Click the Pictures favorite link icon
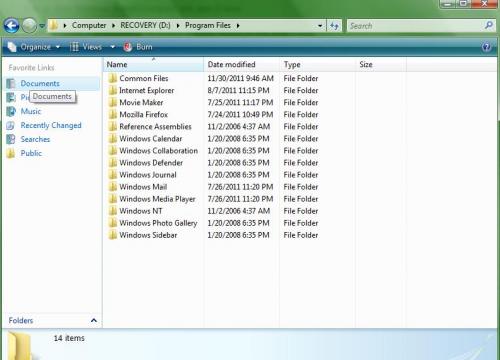500x360 pixels. coord(11,97)
